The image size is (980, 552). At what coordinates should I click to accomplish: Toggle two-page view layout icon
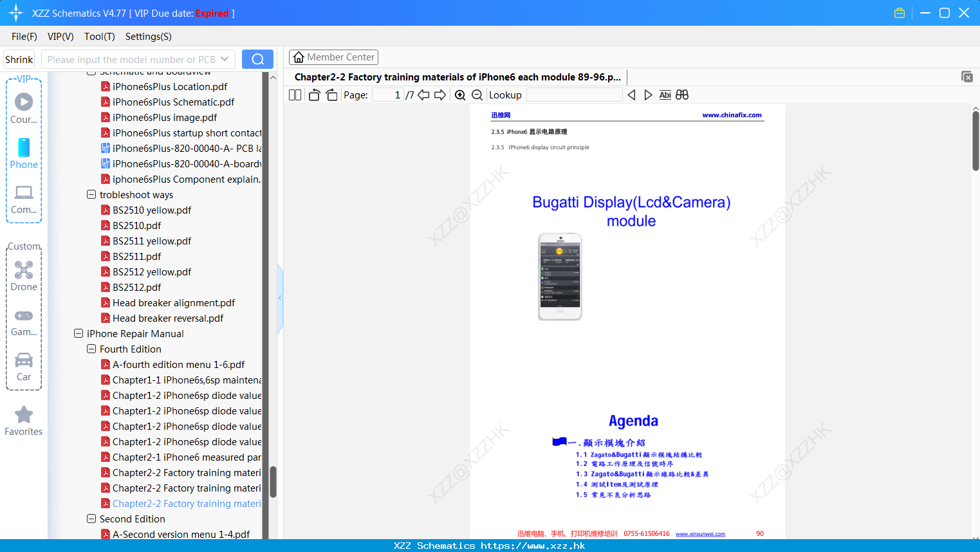[x=295, y=95]
